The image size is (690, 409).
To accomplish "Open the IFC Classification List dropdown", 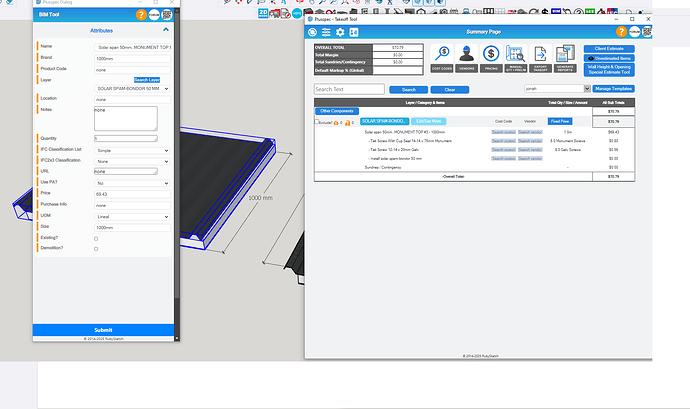I will pos(132,151).
